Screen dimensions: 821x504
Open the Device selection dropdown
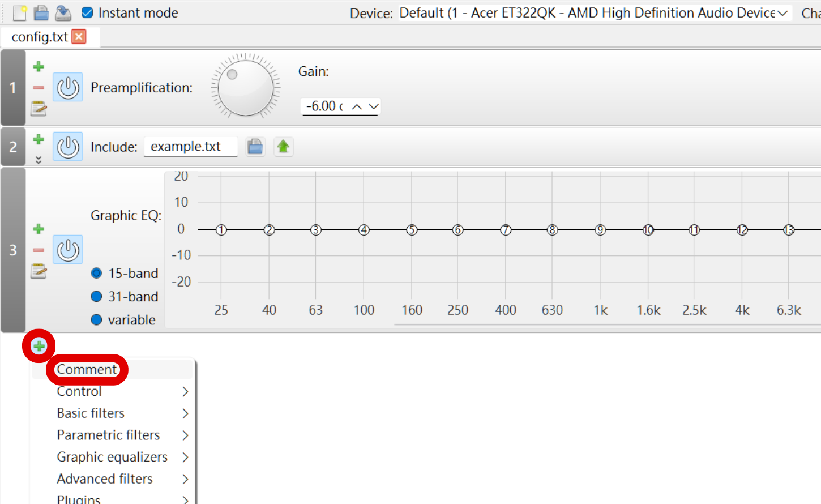593,13
